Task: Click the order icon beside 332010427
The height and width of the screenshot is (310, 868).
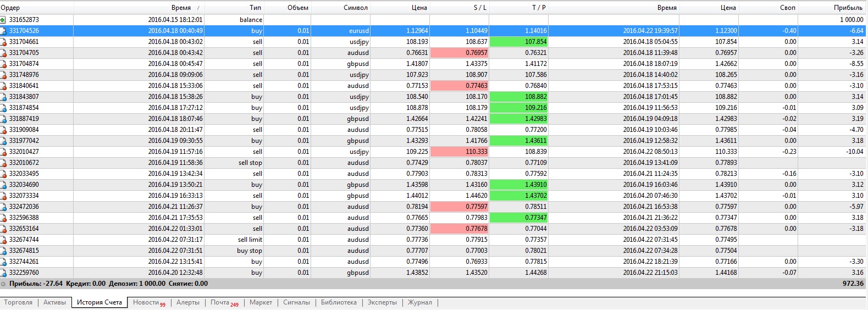Action: (x=3, y=152)
